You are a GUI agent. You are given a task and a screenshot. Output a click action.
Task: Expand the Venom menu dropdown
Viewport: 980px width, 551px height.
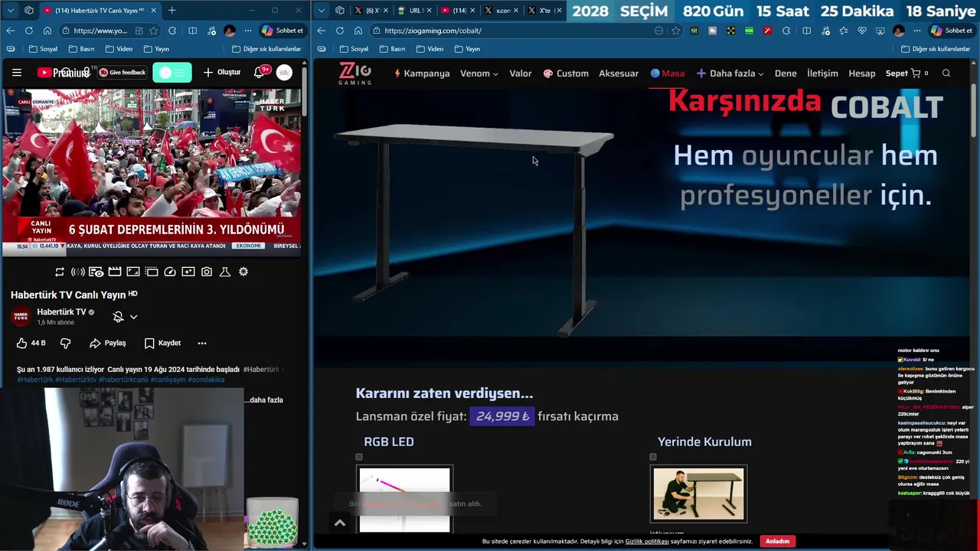coord(479,73)
